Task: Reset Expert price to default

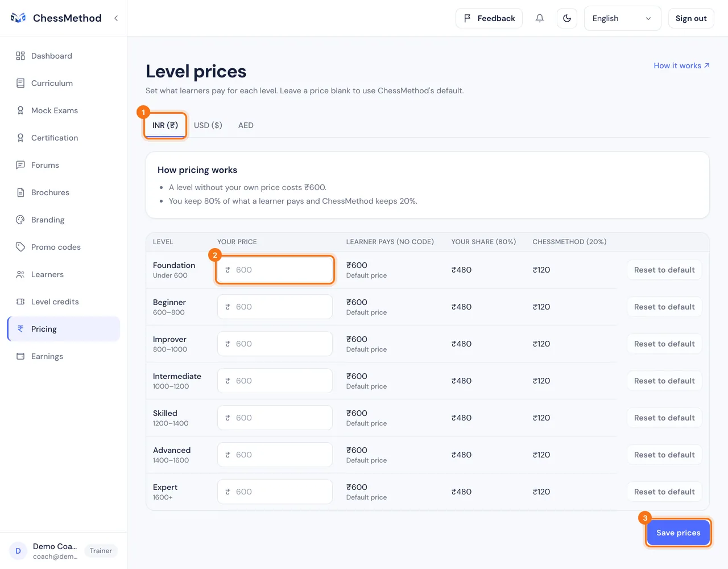Action: (664, 492)
